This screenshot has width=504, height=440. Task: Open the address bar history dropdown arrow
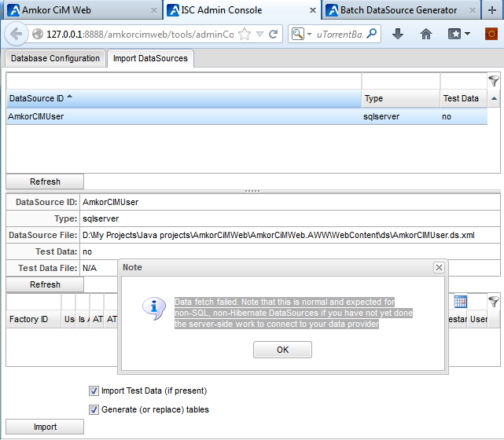pyautogui.click(x=259, y=35)
